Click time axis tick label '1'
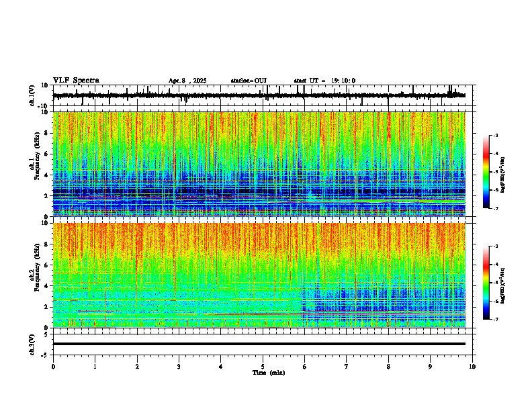Screen dimensions: 532x411 [95, 367]
